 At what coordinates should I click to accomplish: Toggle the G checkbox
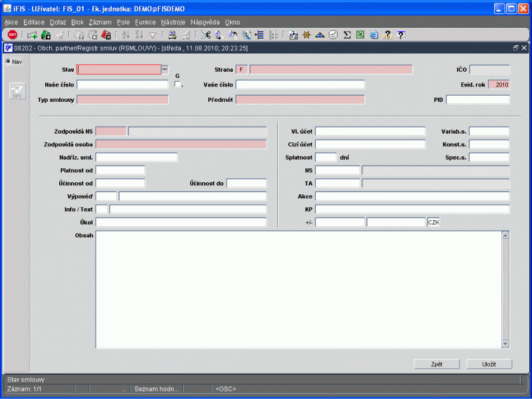coord(177,84)
